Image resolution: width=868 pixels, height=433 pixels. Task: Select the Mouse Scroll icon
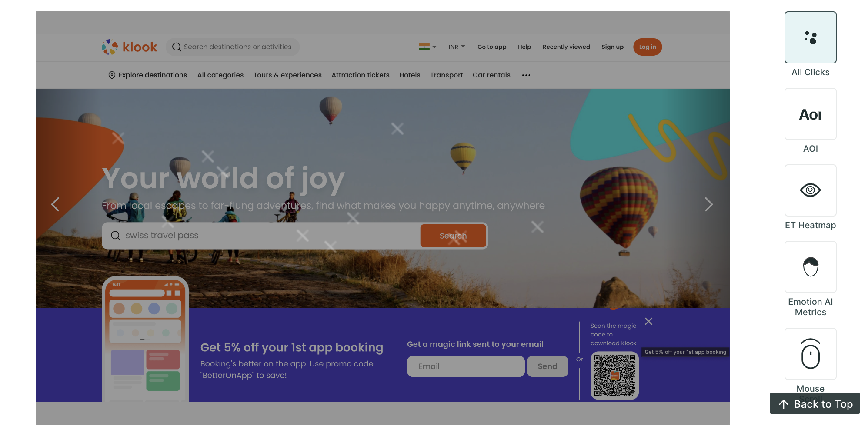(810, 354)
